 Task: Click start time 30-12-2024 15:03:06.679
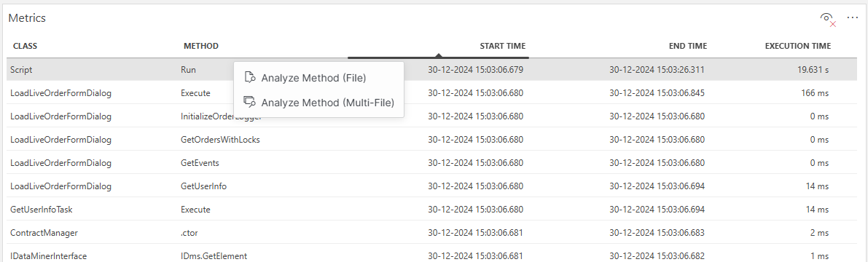click(x=475, y=70)
